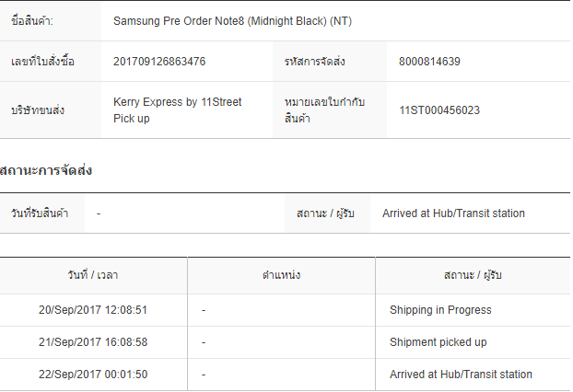Click the ตำแหน่ง column header
The height and width of the screenshot is (392, 573).
tap(281, 275)
